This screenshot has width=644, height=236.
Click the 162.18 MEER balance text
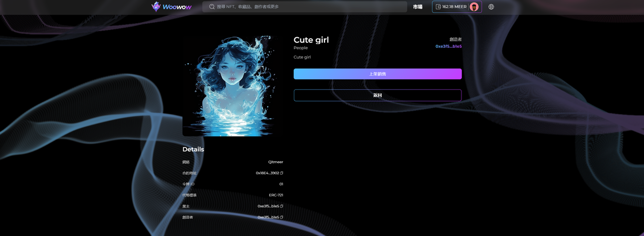tap(454, 7)
